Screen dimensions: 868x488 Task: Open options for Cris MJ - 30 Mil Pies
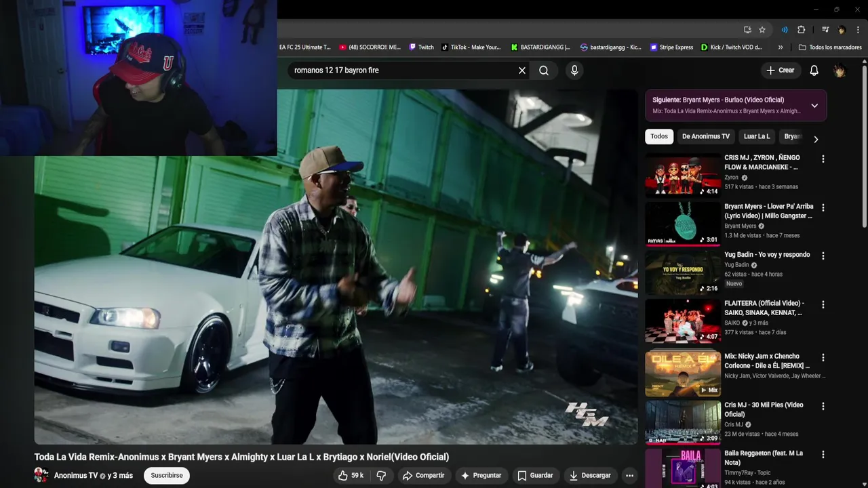tap(823, 406)
